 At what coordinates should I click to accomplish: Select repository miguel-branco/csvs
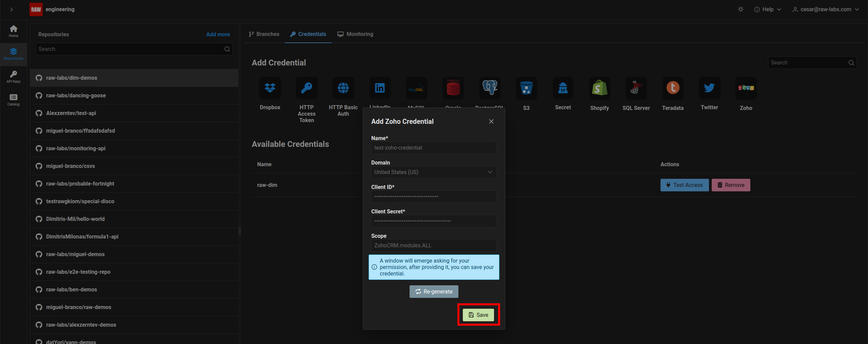pyautogui.click(x=134, y=166)
